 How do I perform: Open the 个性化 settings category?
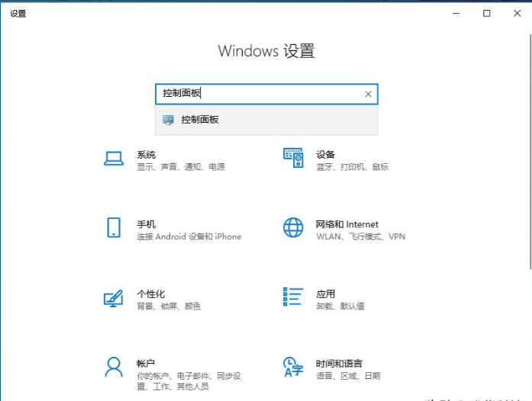[151, 294]
